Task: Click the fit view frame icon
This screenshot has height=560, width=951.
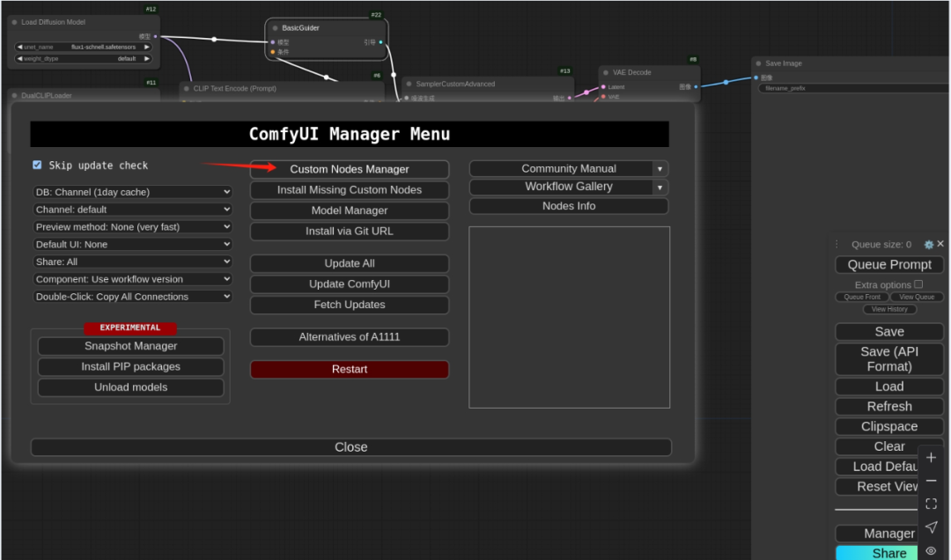Action: click(x=931, y=504)
